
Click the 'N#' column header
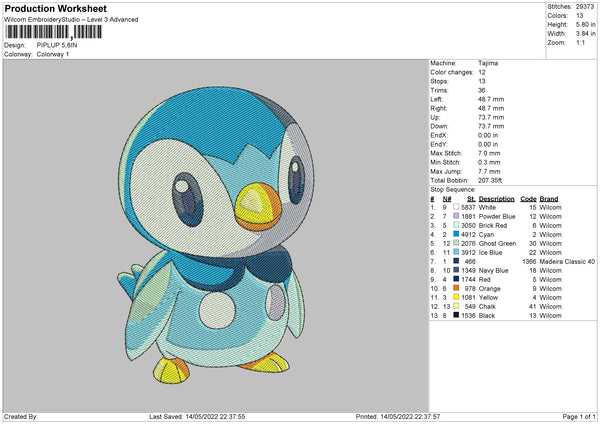447,199
